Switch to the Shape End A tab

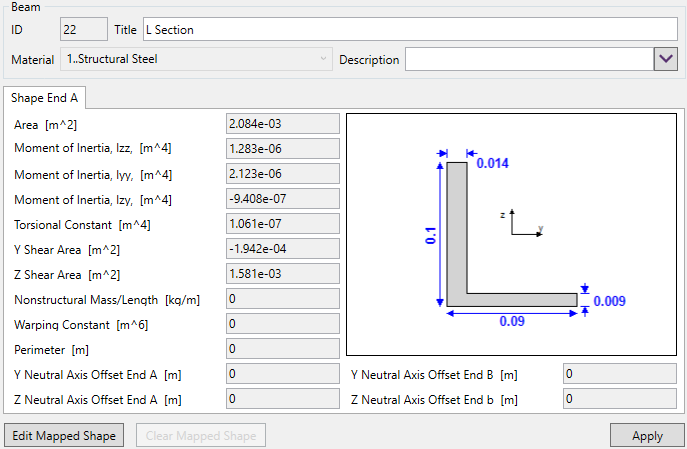[x=45, y=98]
